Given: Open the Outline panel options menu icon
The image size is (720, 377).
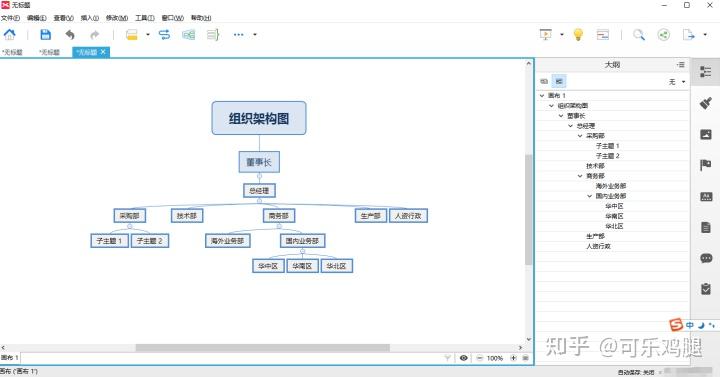Looking at the screenshot, I should (x=681, y=65).
